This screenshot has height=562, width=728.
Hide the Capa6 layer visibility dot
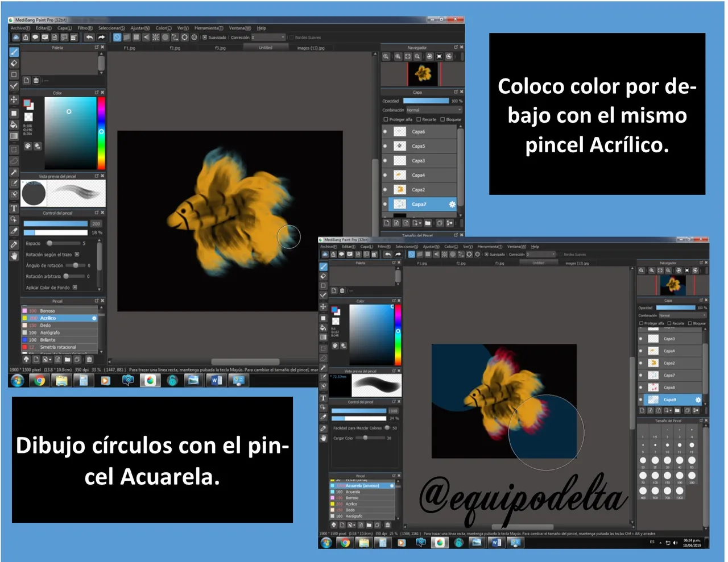click(385, 131)
